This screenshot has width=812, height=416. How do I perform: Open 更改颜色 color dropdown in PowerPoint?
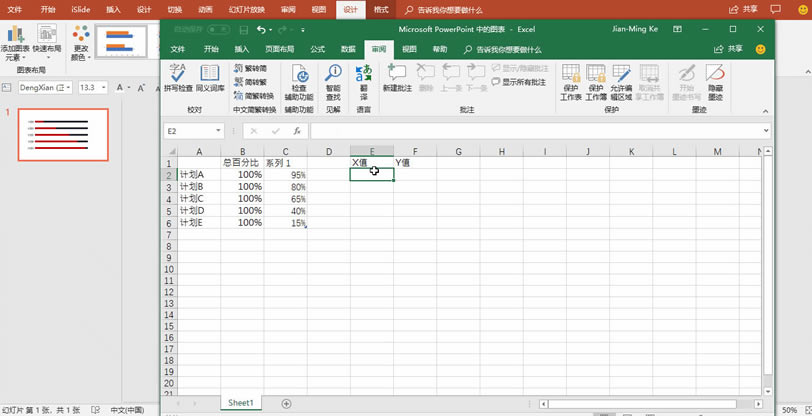coord(81,43)
